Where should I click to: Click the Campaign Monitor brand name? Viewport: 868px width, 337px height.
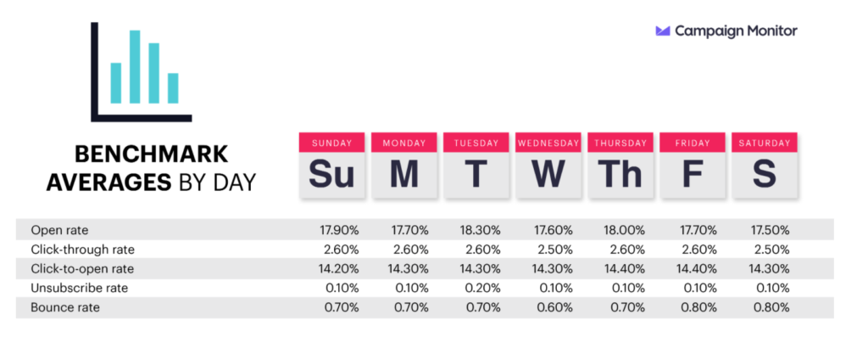point(737,31)
